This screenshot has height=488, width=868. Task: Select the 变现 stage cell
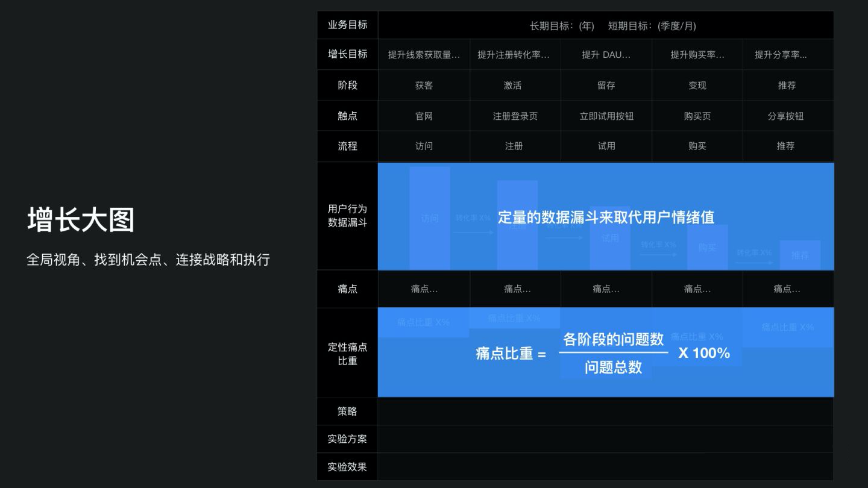point(697,85)
